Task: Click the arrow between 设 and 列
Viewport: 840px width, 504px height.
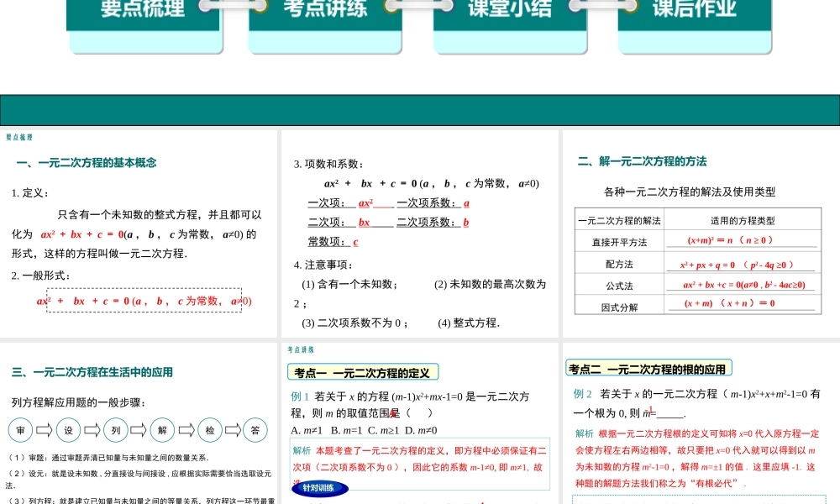Action: pos(92,429)
